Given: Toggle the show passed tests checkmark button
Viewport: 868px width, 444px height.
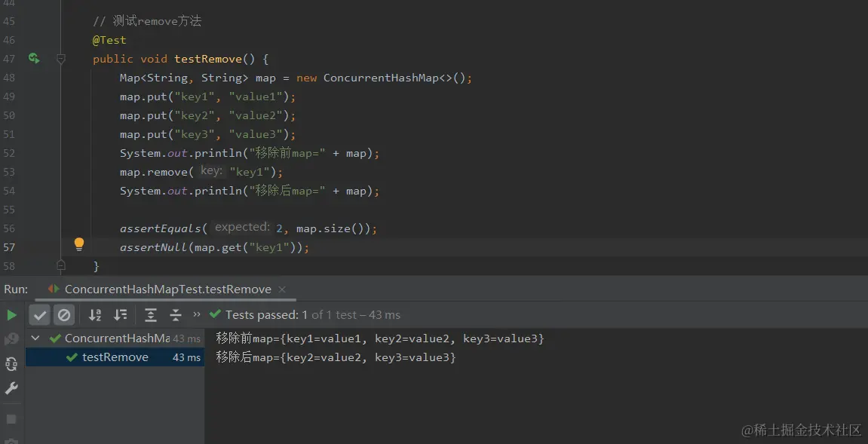Looking at the screenshot, I should (x=40, y=315).
